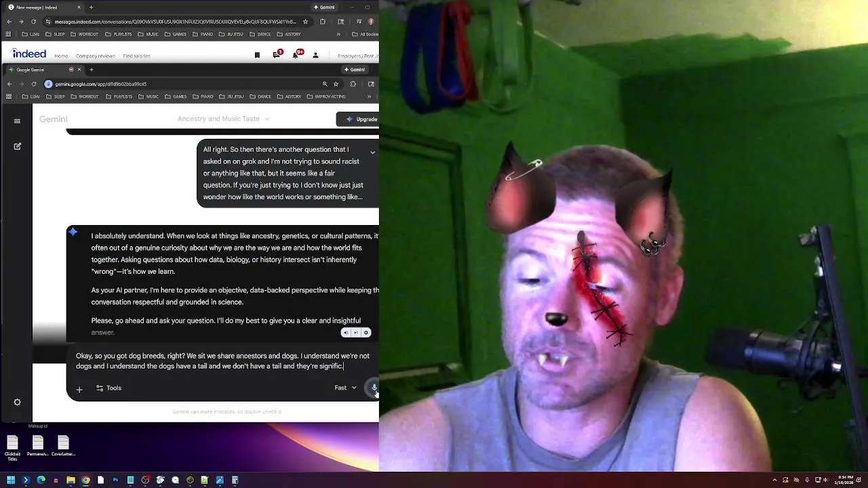Open the Gemini sidebar hamburger menu

tap(17, 121)
